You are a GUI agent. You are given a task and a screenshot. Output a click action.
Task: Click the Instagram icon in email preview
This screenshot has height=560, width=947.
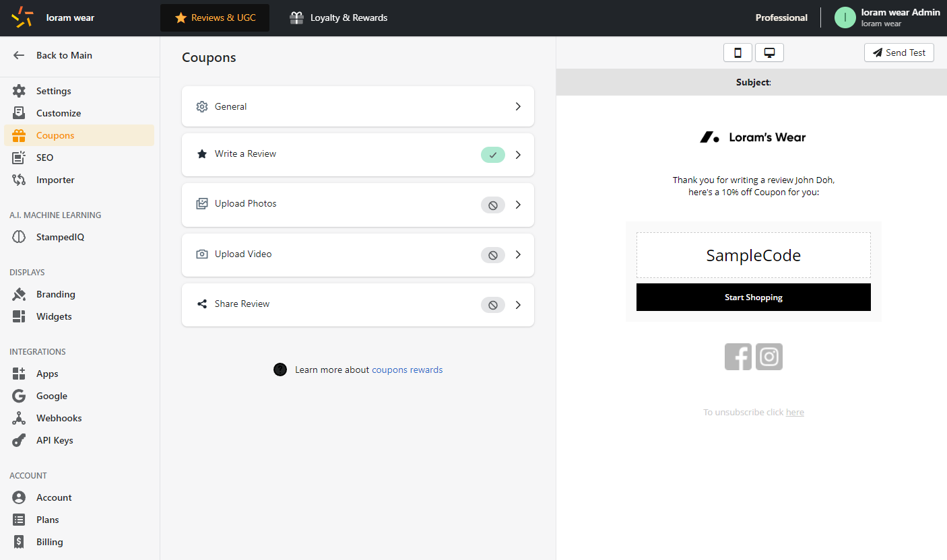click(x=769, y=357)
